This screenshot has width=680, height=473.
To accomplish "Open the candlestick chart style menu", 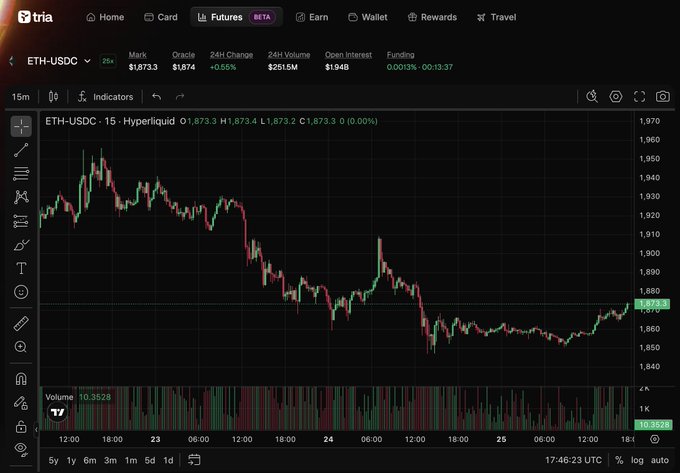I will point(53,97).
